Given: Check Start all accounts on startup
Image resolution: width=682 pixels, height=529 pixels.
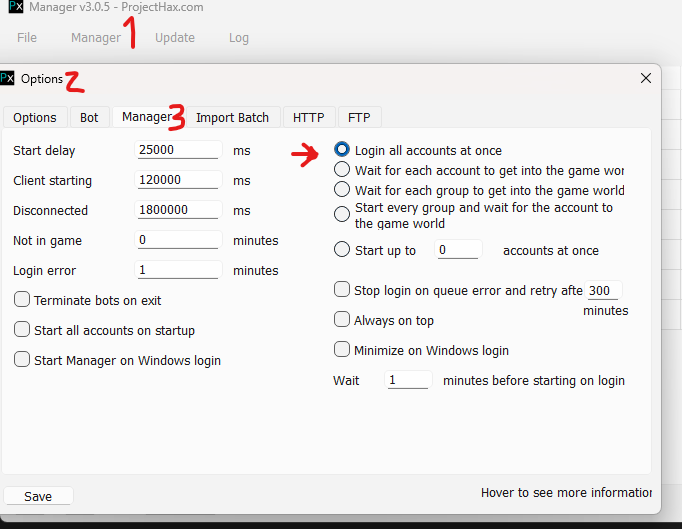Looking at the screenshot, I should [x=22, y=330].
